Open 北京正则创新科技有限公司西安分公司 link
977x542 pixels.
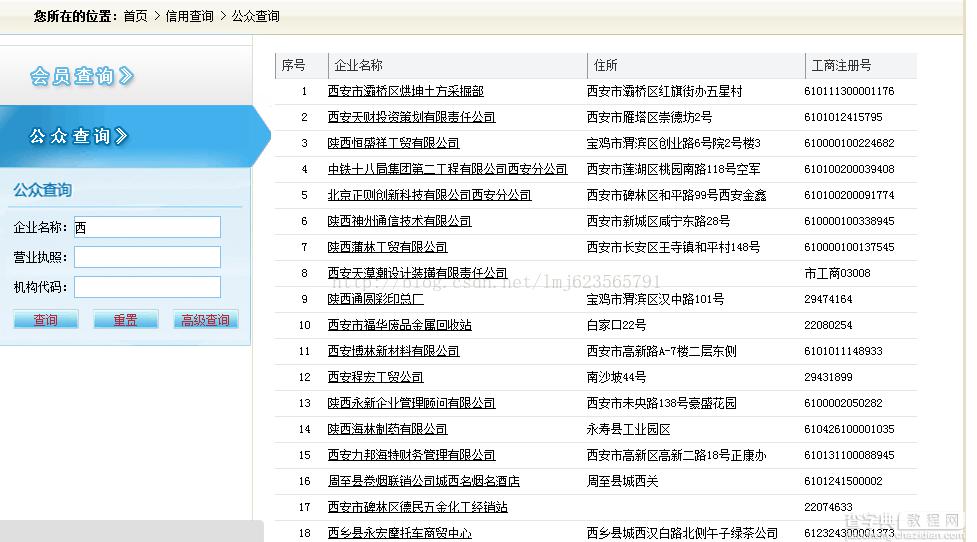[x=429, y=195]
